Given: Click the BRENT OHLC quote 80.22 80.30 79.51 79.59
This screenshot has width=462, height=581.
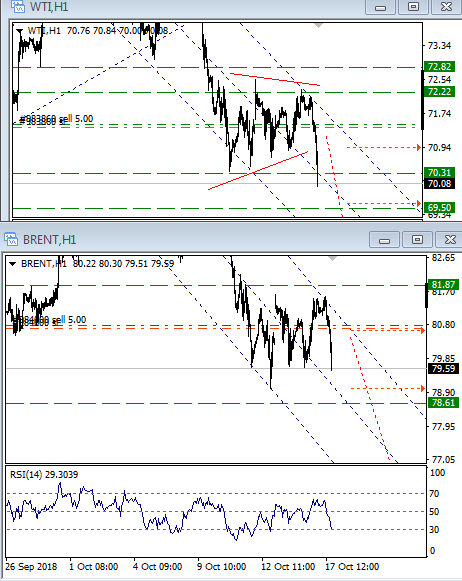Looking at the screenshot, I should tap(123, 264).
